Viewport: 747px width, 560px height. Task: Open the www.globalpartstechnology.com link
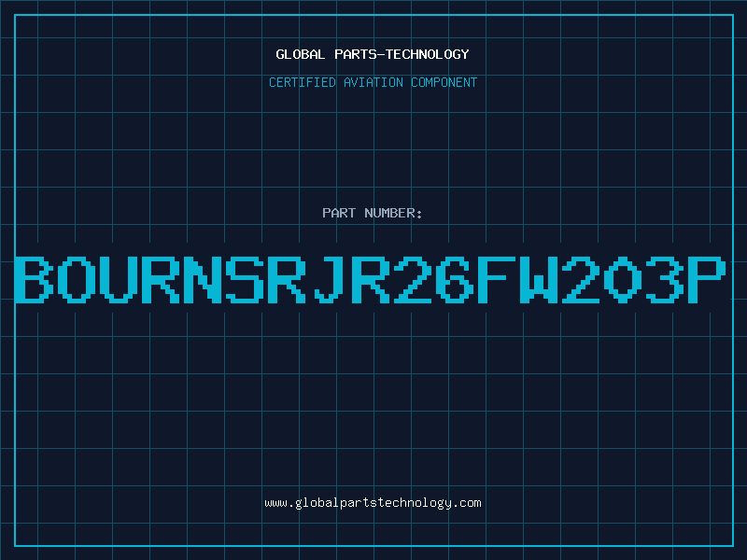pyautogui.click(x=373, y=503)
